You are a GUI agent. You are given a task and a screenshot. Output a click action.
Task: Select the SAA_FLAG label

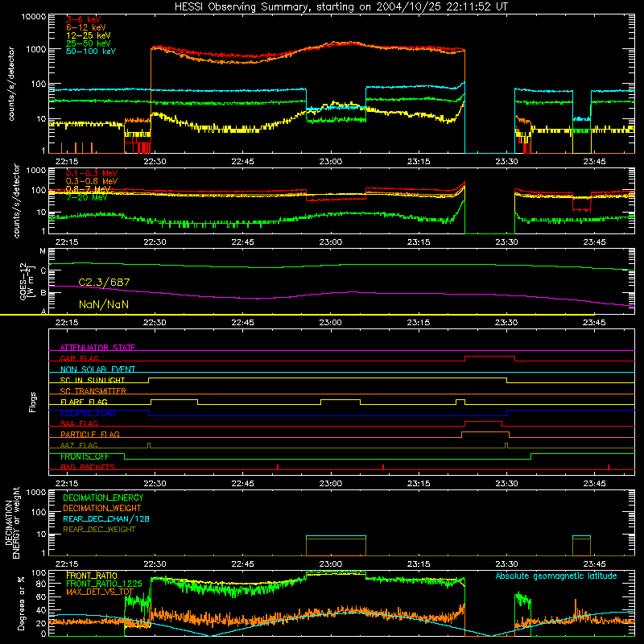point(79,423)
